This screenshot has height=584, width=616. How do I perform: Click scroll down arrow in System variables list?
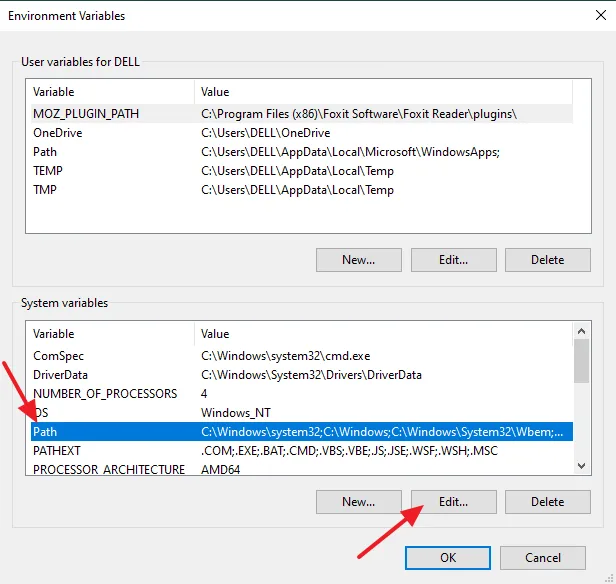point(581,466)
